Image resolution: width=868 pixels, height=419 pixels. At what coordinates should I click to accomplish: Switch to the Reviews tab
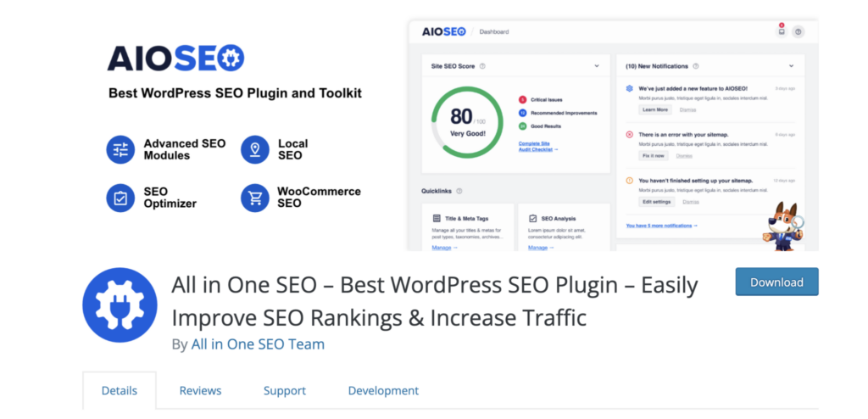200,391
